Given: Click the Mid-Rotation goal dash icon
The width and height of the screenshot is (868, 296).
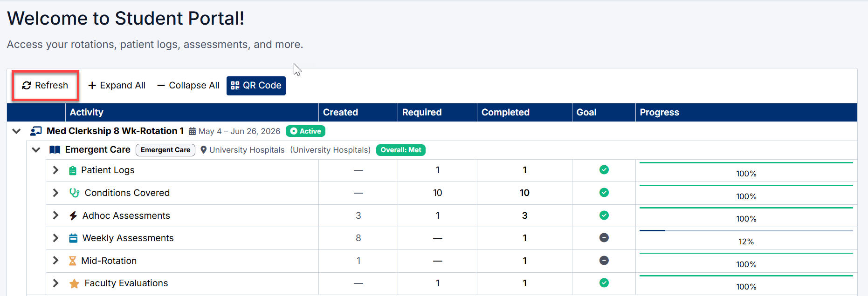Looking at the screenshot, I should click(604, 260).
